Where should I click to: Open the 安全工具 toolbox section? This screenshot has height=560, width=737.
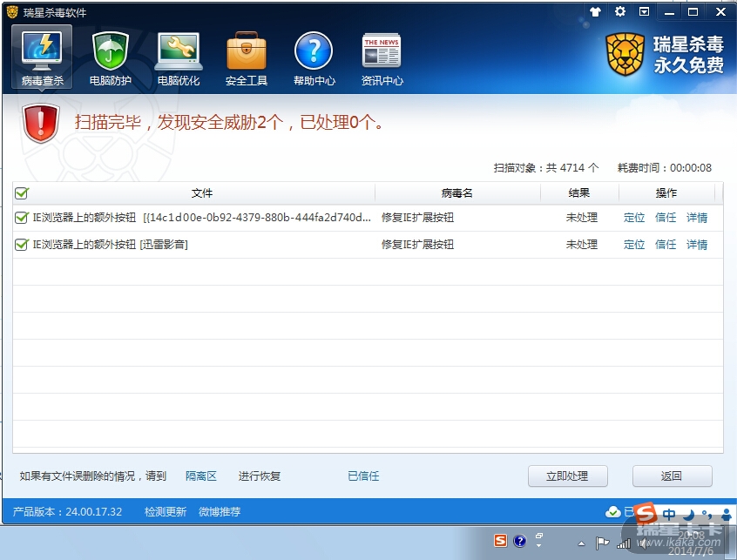pyautogui.click(x=247, y=57)
